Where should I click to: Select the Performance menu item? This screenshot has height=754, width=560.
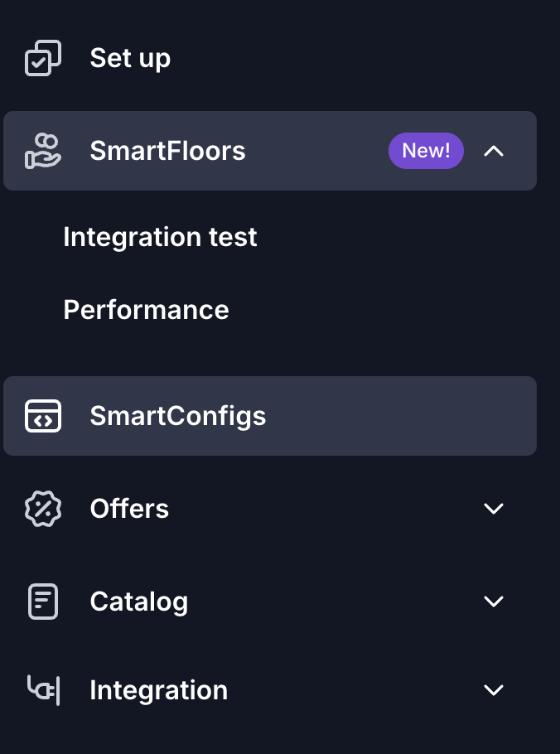[x=146, y=309]
